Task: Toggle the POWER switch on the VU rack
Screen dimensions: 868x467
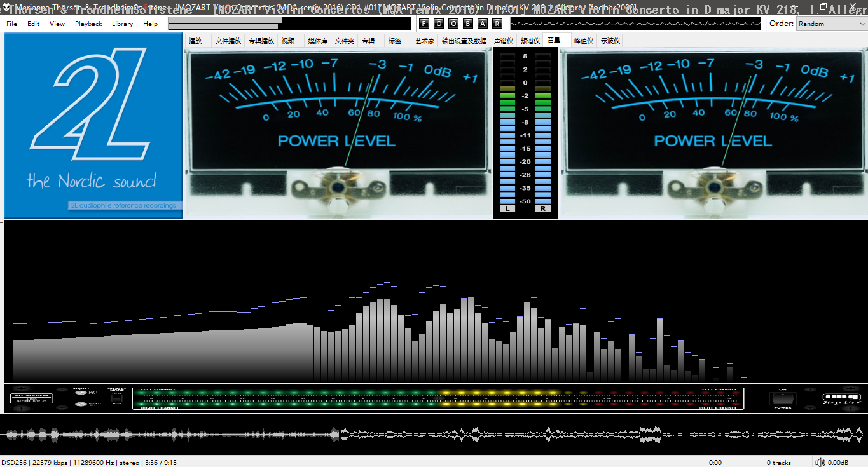Action: pos(782,399)
